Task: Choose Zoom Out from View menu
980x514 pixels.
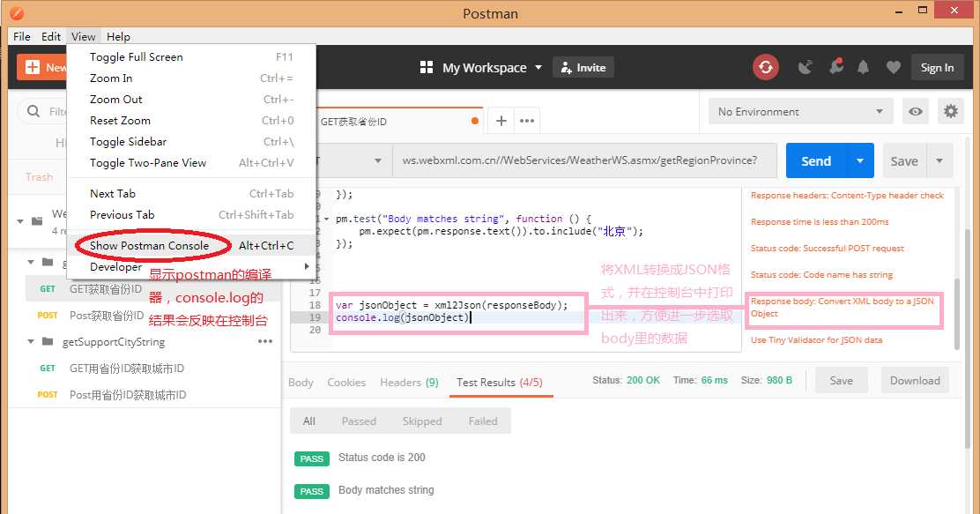Action: click(x=191, y=100)
